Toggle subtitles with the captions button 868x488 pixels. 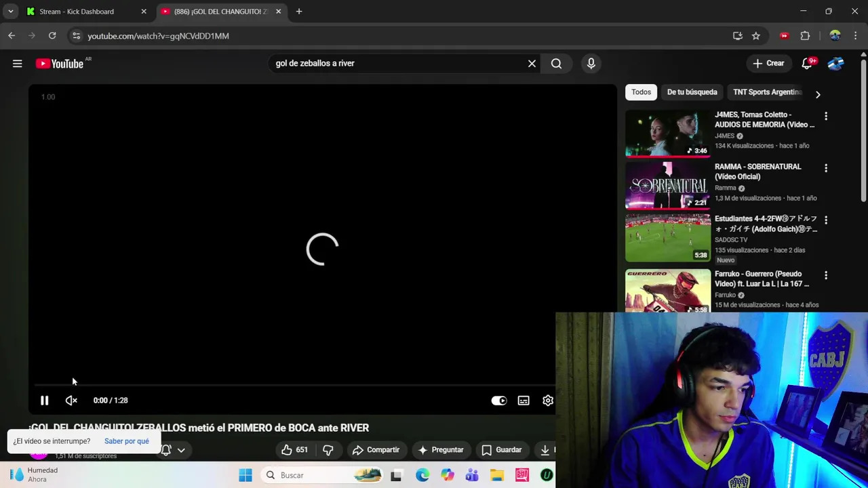click(524, 401)
